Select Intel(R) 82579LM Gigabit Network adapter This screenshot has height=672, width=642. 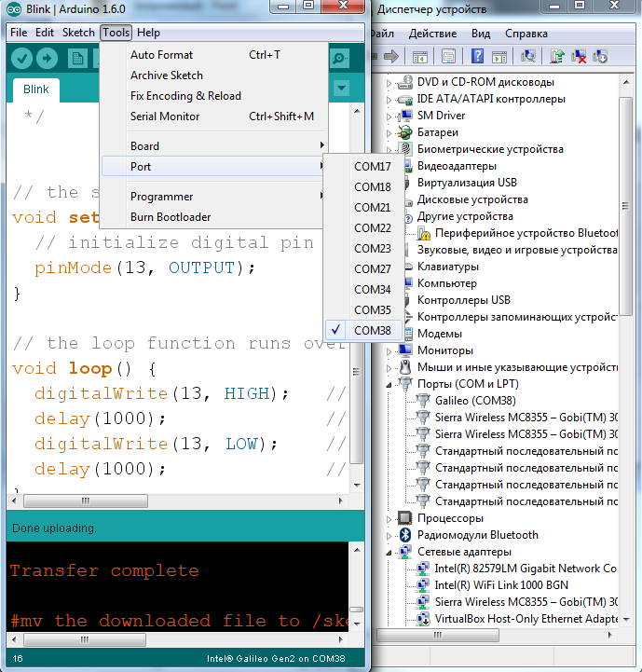(x=525, y=569)
